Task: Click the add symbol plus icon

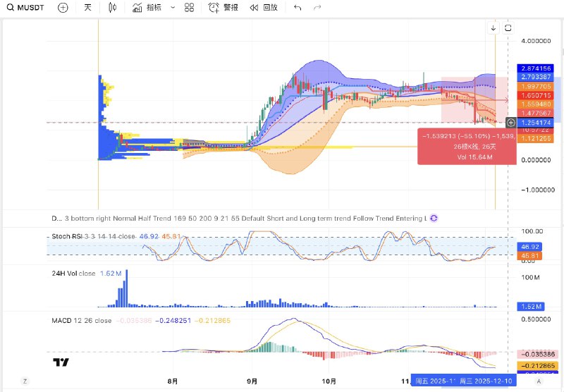Action: (63, 8)
